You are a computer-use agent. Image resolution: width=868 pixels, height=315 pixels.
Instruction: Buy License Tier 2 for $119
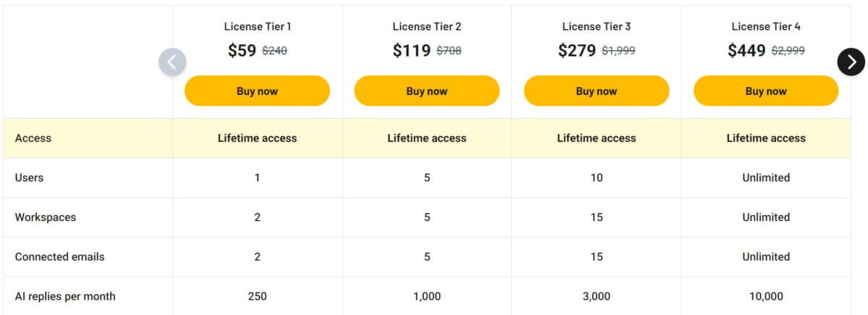click(x=427, y=91)
